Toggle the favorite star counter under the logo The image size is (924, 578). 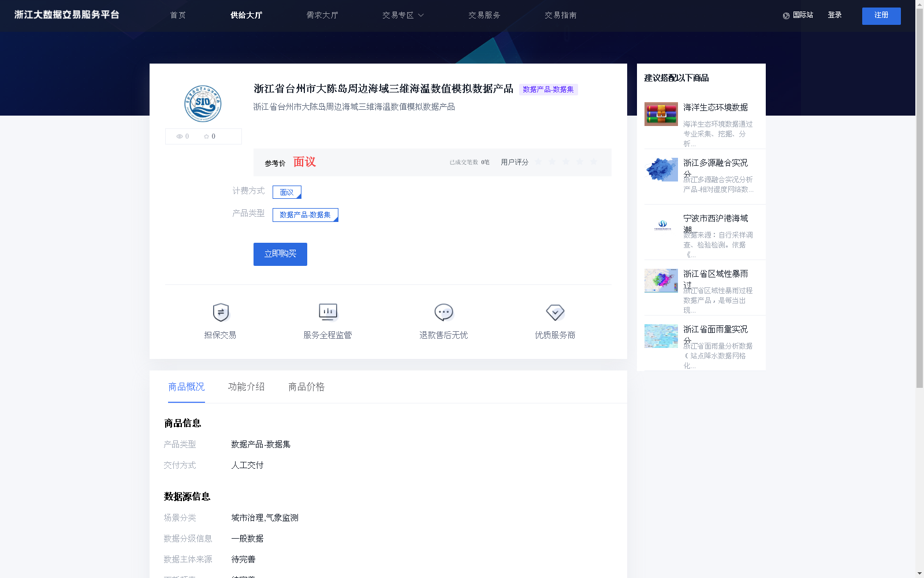click(x=207, y=136)
